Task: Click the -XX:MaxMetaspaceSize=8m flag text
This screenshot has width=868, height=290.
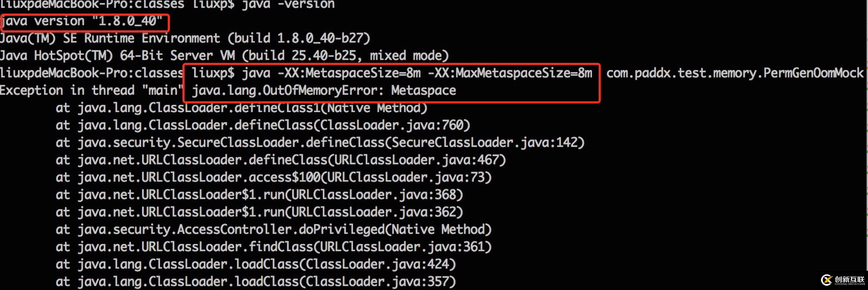Action: pos(510,73)
